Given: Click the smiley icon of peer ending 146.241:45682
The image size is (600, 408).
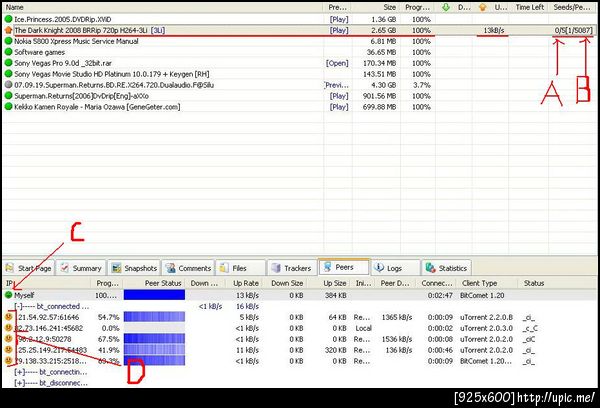Looking at the screenshot, I should [8, 328].
